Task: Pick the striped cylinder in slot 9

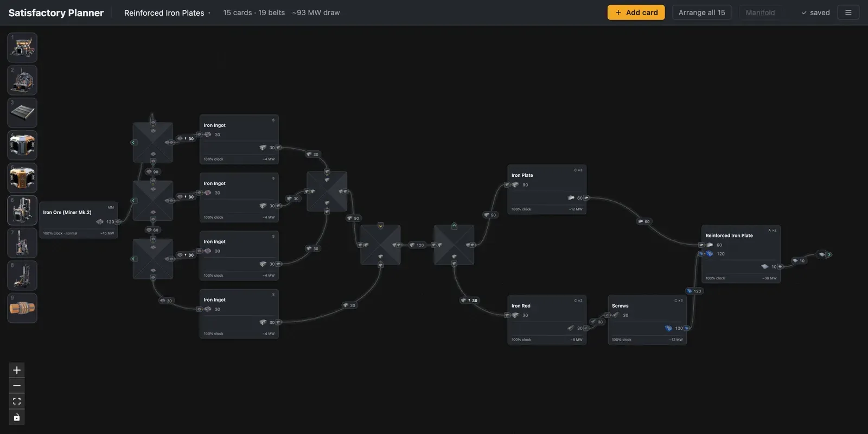Action: click(x=22, y=308)
